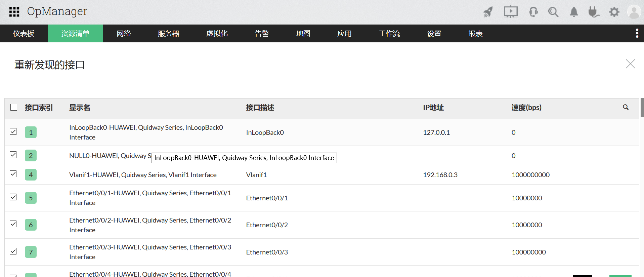Uncheck the InLoopBack0 interface row checkbox
This screenshot has width=644, height=277.
tap(13, 131)
